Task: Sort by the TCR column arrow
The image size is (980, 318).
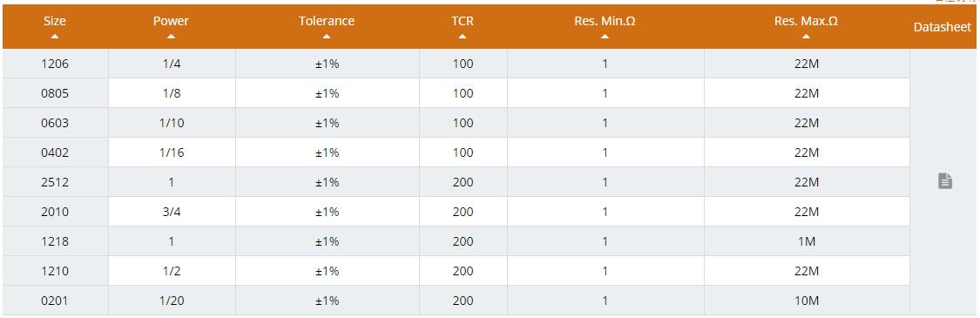Action: (x=463, y=37)
